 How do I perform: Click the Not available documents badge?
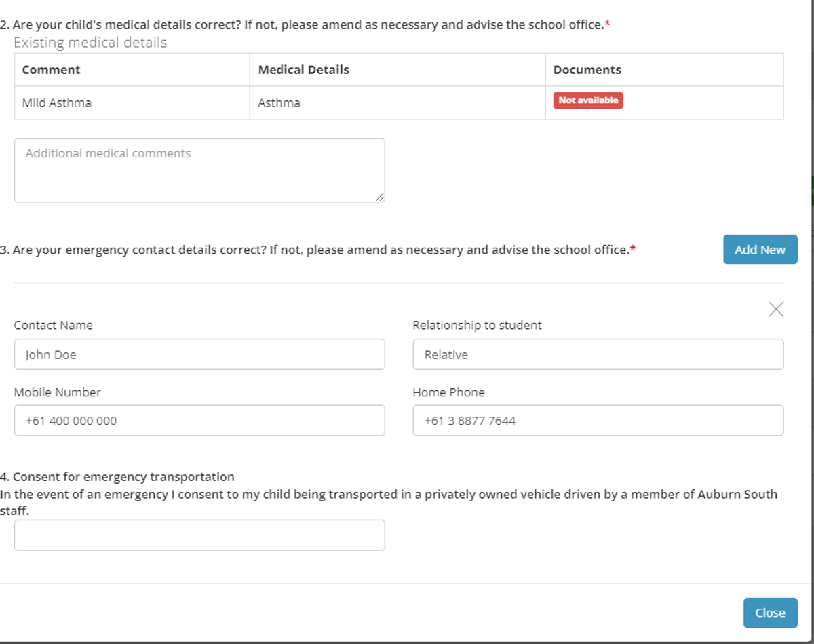pyautogui.click(x=588, y=100)
